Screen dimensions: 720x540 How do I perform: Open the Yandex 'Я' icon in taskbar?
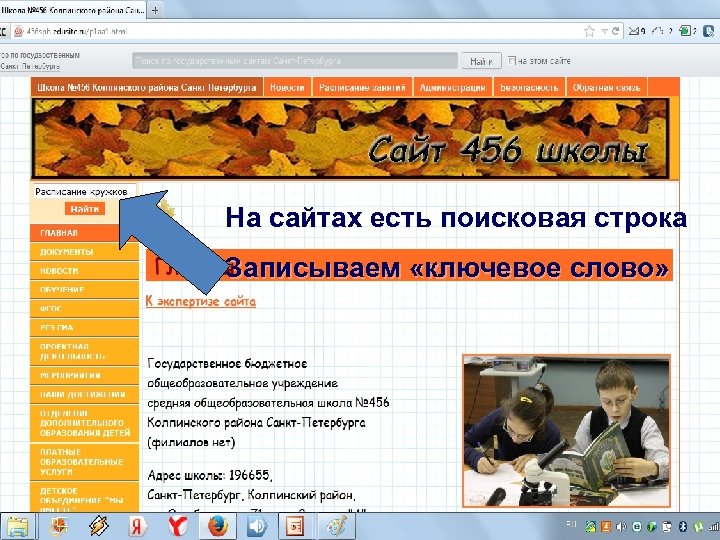pyautogui.click(x=137, y=527)
